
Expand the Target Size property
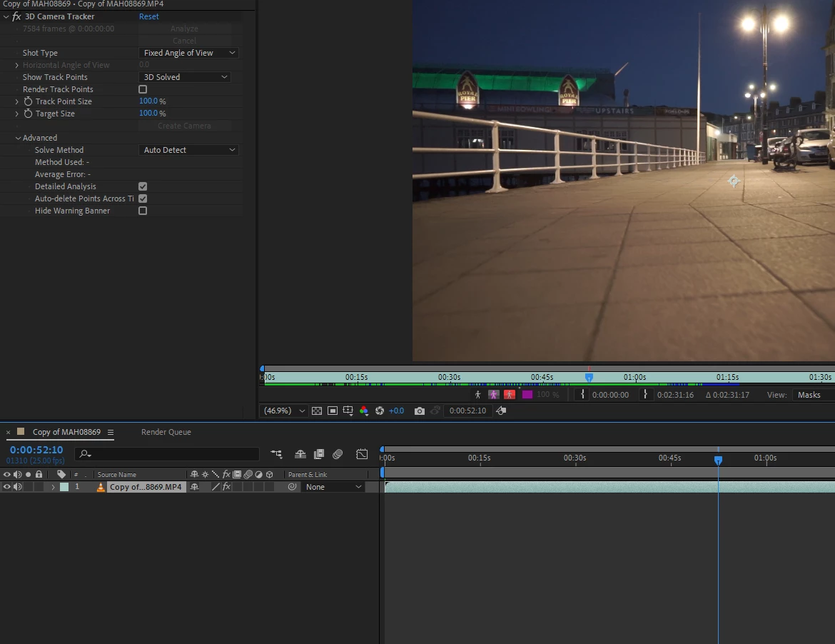16,114
